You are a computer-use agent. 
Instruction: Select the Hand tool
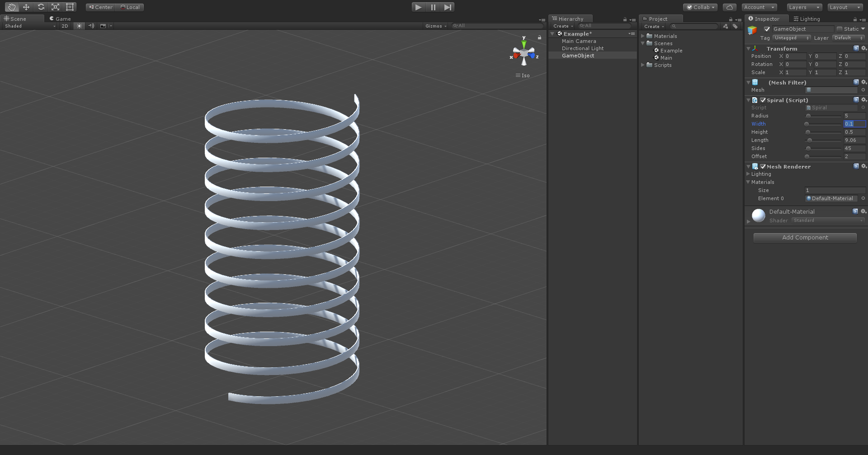tap(12, 7)
